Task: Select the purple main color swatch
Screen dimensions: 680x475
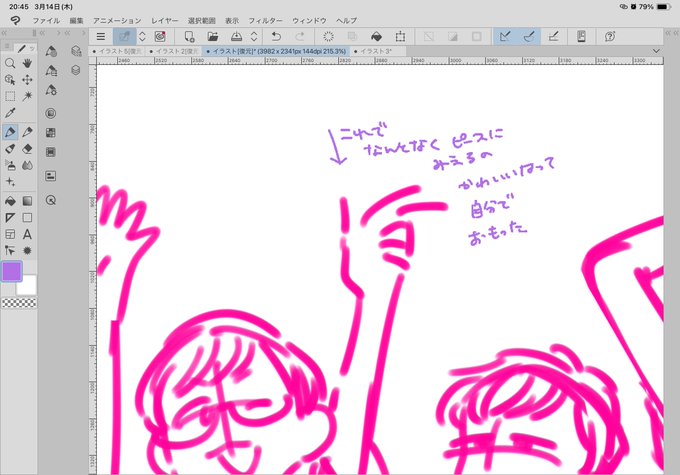Action: click(12, 272)
